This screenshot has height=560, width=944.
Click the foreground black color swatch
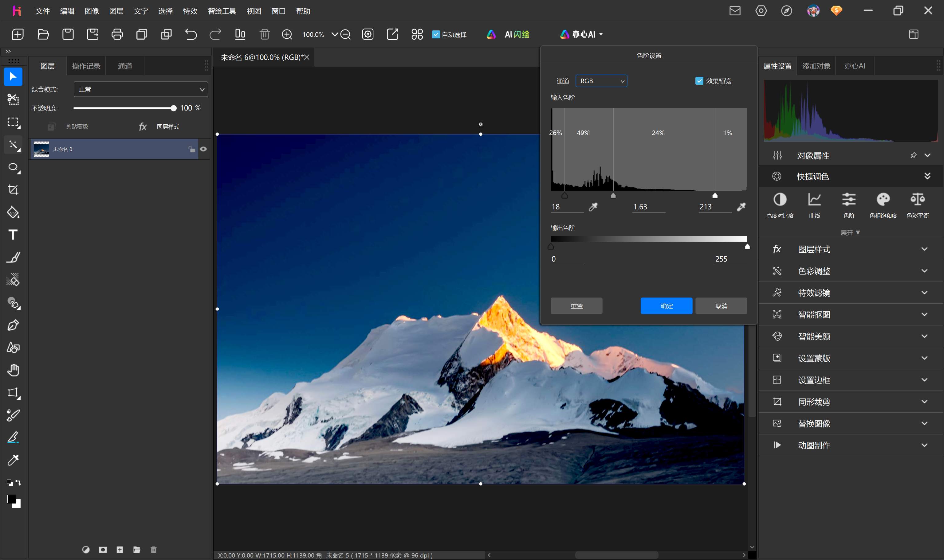[x=11, y=499]
